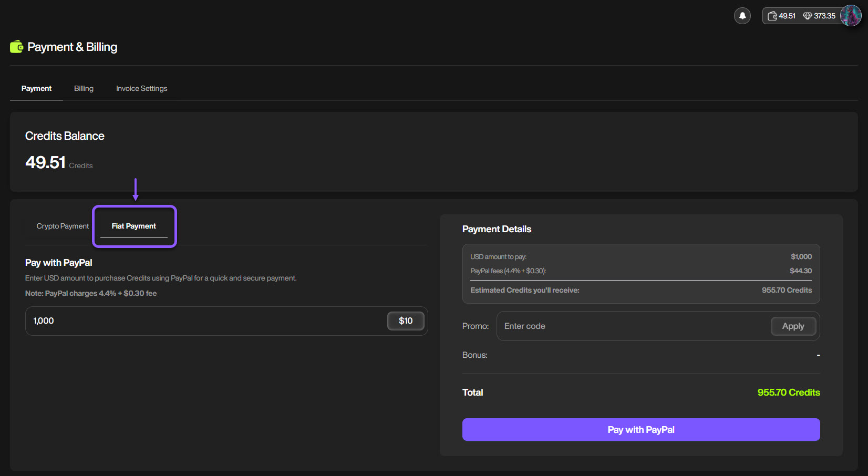Screen dimensions: 868x476
Task: Click the green wallet icon beside Payment & Billing
Action: pyautogui.click(x=16, y=47)
